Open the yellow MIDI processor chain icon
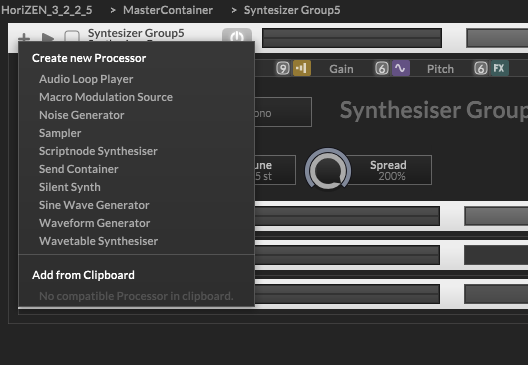528x365 pixels. pos(302,68)
